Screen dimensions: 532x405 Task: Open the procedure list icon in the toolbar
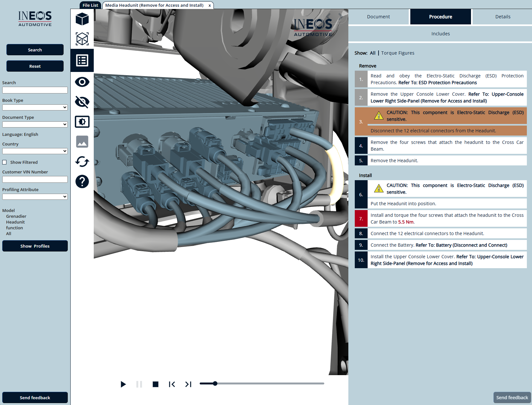point(82,60)
